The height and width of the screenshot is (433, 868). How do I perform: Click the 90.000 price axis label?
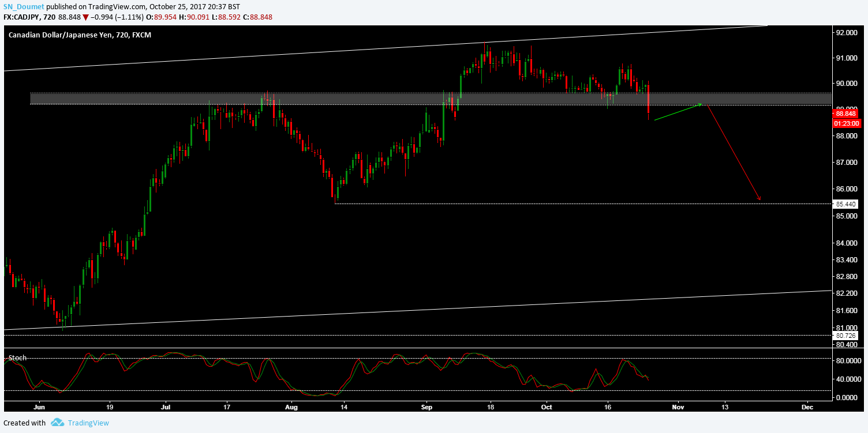click(846, 84)
